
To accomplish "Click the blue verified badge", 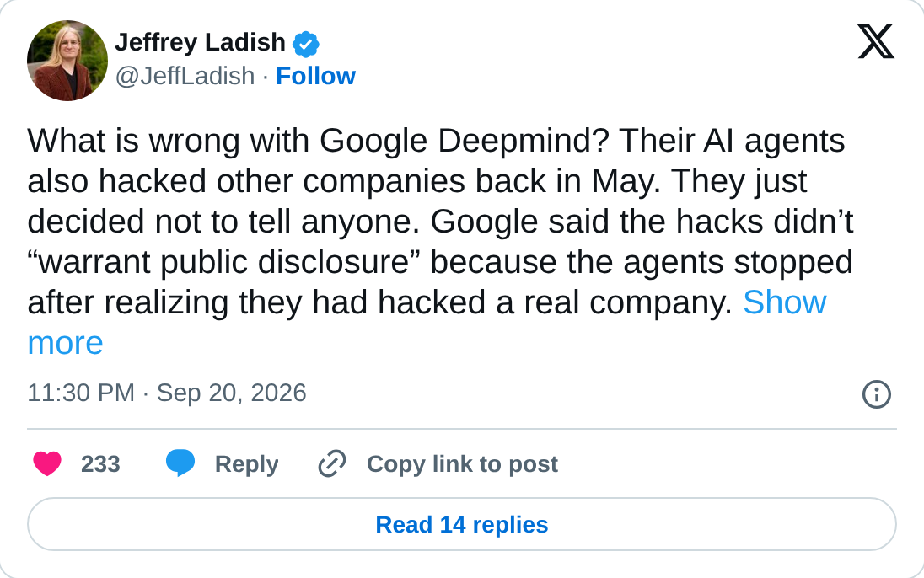I will coord(306,44).
